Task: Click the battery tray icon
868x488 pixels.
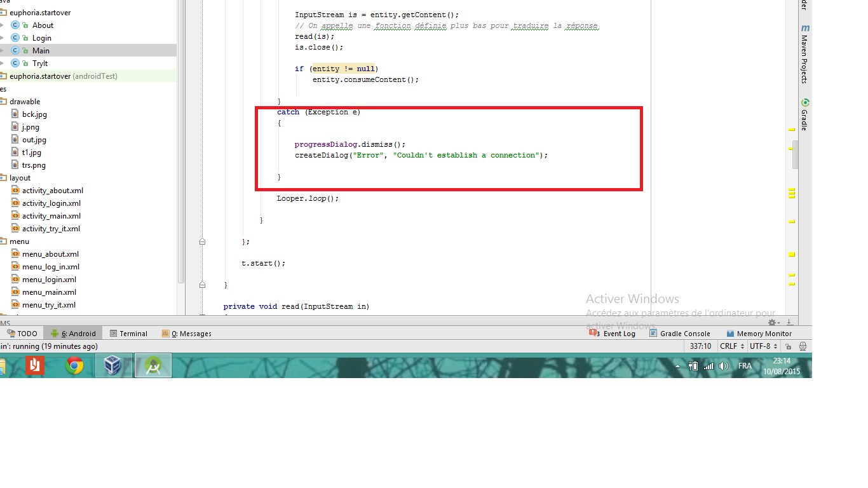Action: [x=693, y=366]
